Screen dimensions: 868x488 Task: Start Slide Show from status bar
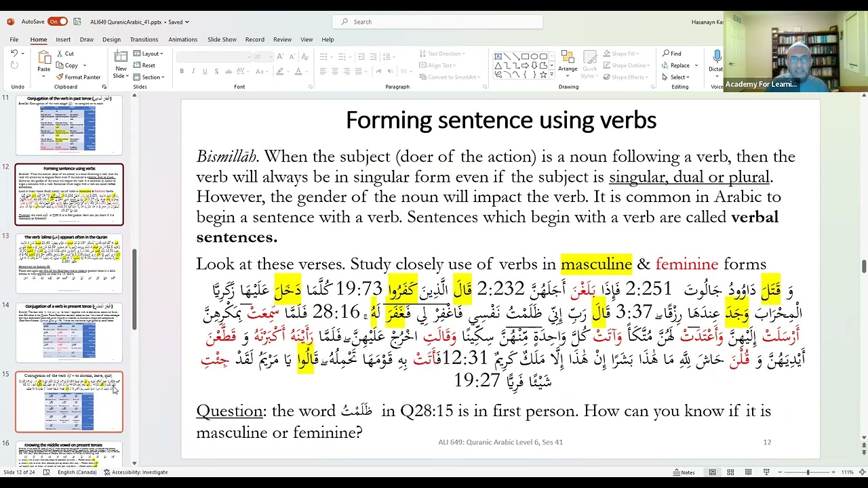(766, 472)
